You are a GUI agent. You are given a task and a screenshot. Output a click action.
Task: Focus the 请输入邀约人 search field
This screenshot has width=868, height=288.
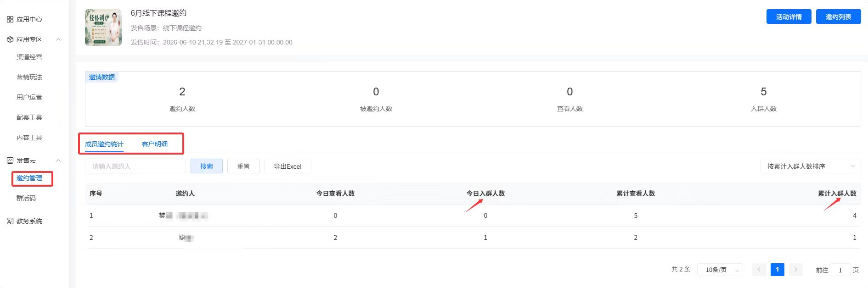(x=135, y=166)
